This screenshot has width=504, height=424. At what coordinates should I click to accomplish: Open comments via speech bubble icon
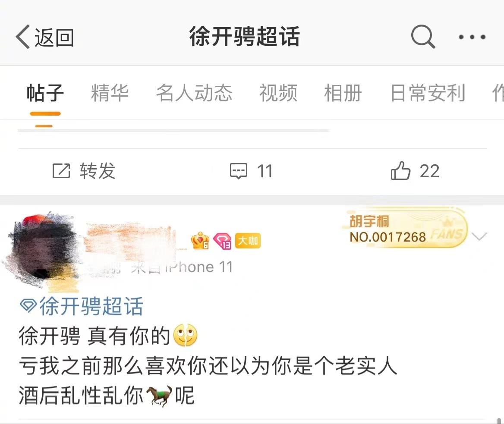pos(239,171)
